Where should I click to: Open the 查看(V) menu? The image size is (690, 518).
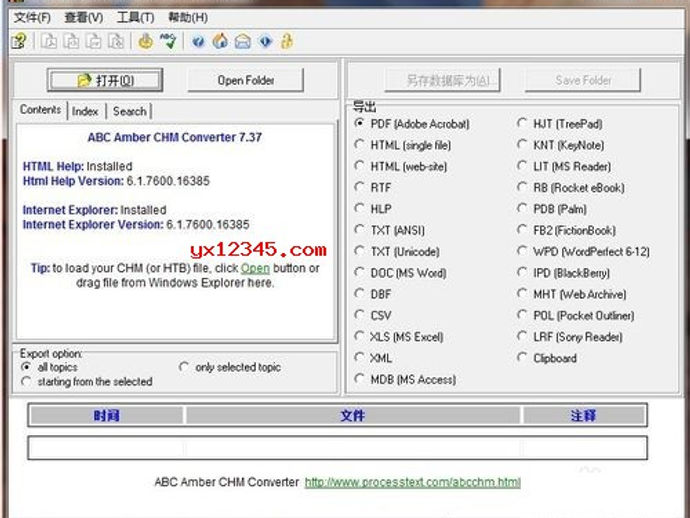tap(84, 18)
